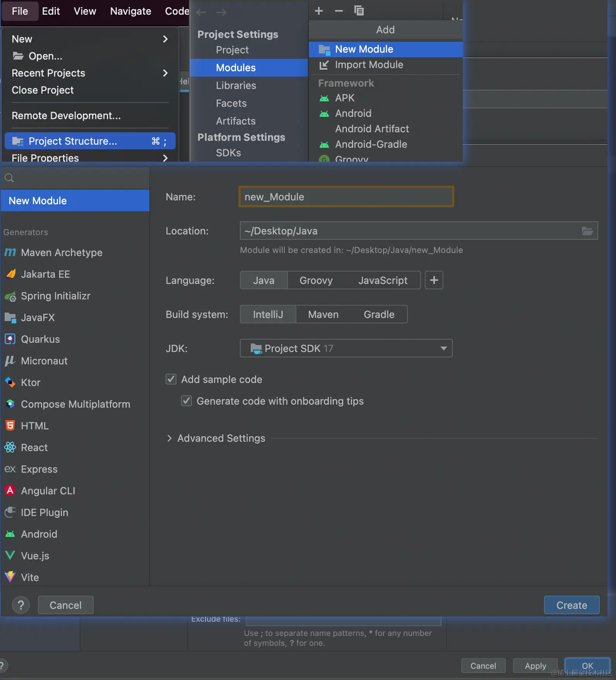Click the plus icon beside the language options

[x=434, y=280]
